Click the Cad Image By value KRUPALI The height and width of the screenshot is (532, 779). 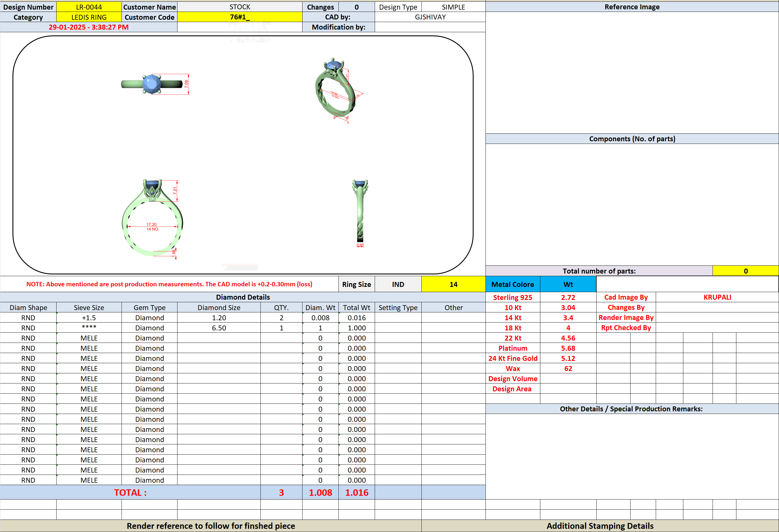[x=717, y=297]
